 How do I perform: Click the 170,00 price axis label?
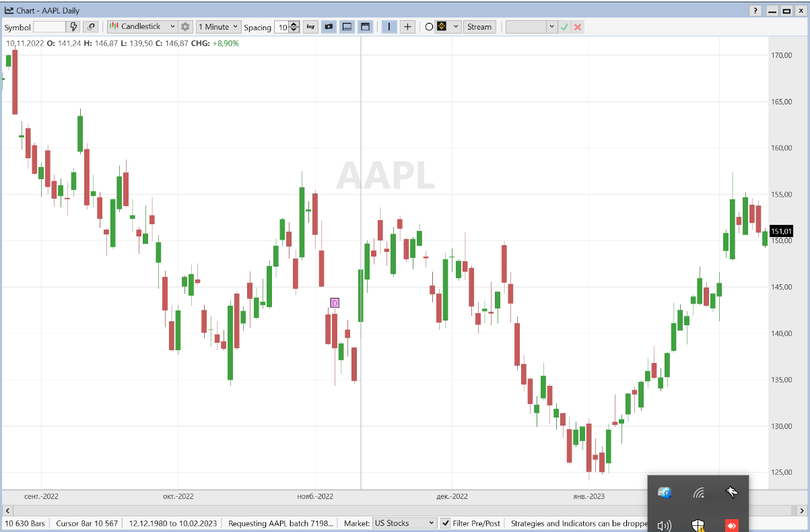782,55
